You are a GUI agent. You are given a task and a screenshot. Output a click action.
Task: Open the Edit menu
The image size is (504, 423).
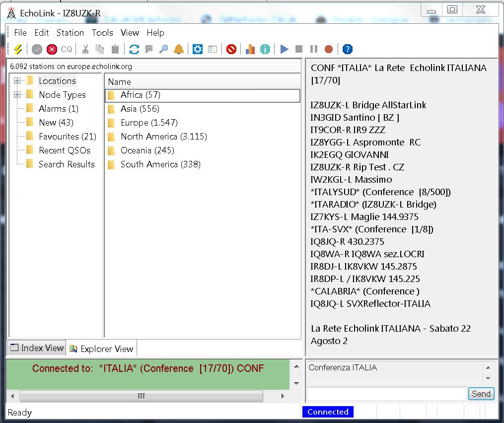[42, 33]
